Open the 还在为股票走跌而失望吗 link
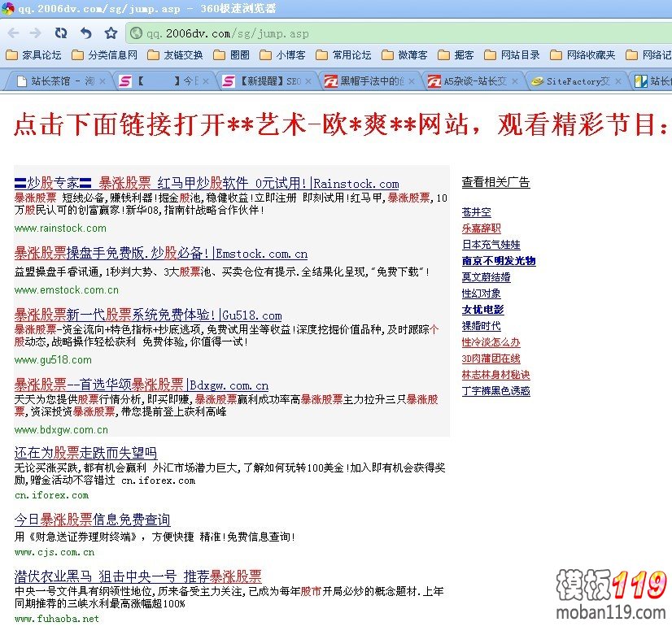The image size is (672, 635). (x=85, y=453)
